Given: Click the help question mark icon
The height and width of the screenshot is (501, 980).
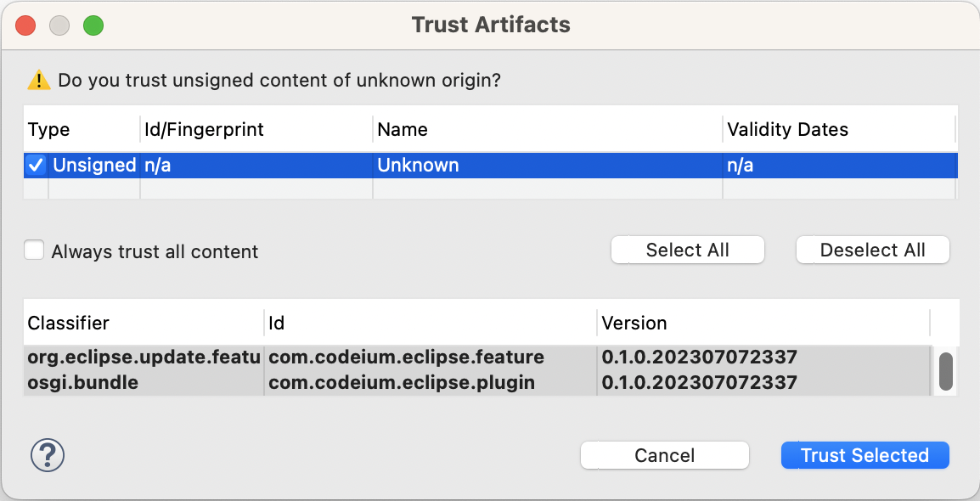Looking at the screenshot, I should pyautogui.click(x=47, y=455).
